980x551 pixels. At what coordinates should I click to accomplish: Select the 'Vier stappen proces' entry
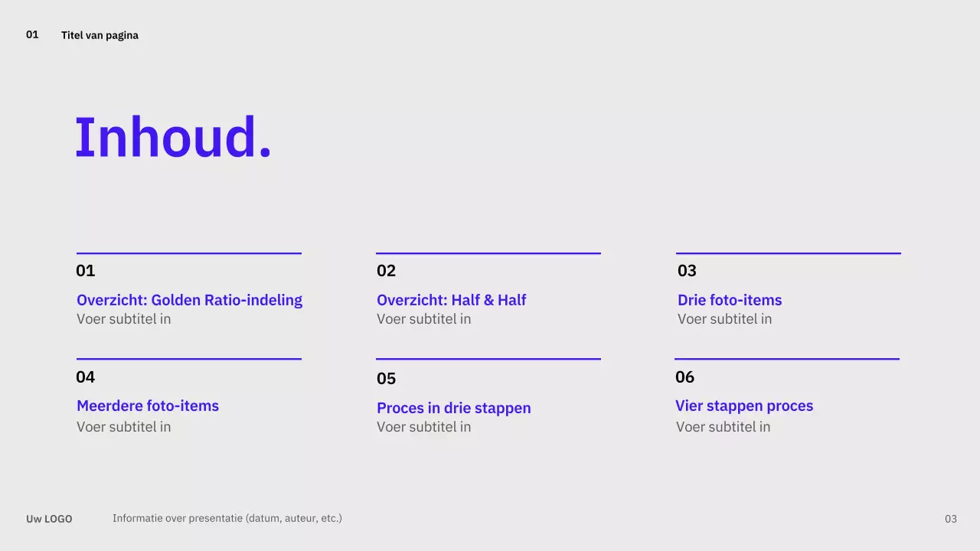(x=743, y=406)
